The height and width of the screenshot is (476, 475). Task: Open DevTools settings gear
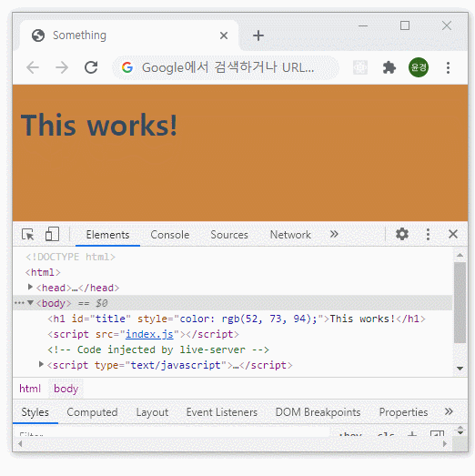(x=402, y=234)
